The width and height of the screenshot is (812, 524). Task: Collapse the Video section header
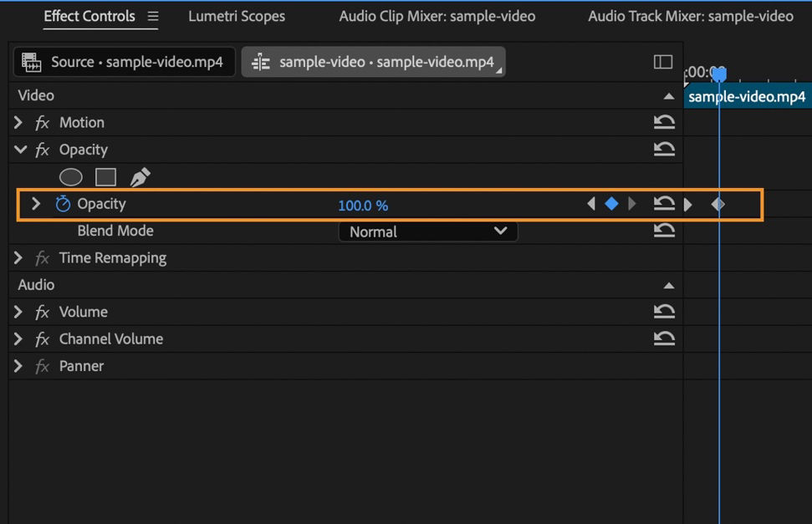[x=669, y=95]
